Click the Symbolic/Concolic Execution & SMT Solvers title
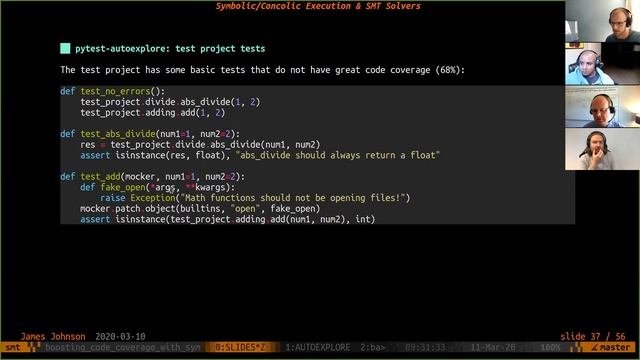640x360 pixels. (318, 6)
